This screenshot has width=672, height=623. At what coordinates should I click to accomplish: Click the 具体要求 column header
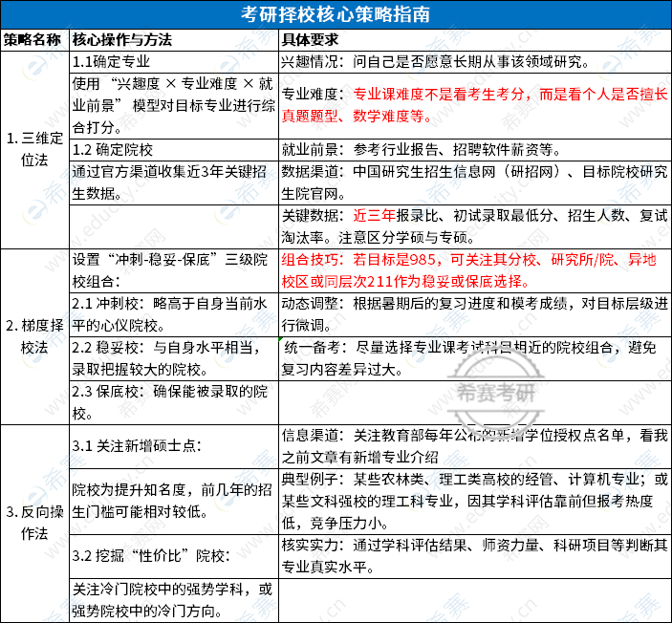click(311, 40)
